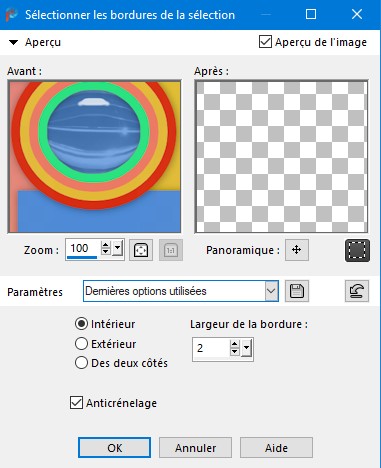Click the Annuler button
The width and height of the screenshot is (381, 468).
(195, 448)
